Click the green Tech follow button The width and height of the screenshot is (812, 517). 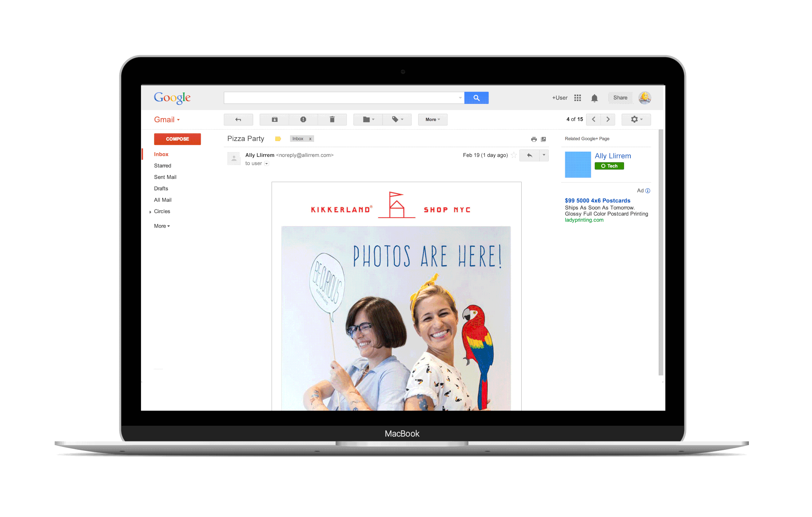[609, 166]
